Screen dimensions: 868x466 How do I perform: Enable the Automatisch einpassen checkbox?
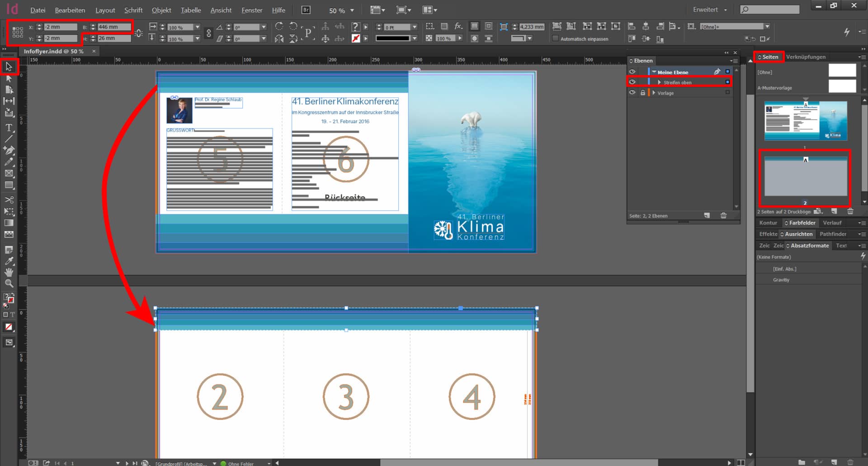tap(556, 39)
